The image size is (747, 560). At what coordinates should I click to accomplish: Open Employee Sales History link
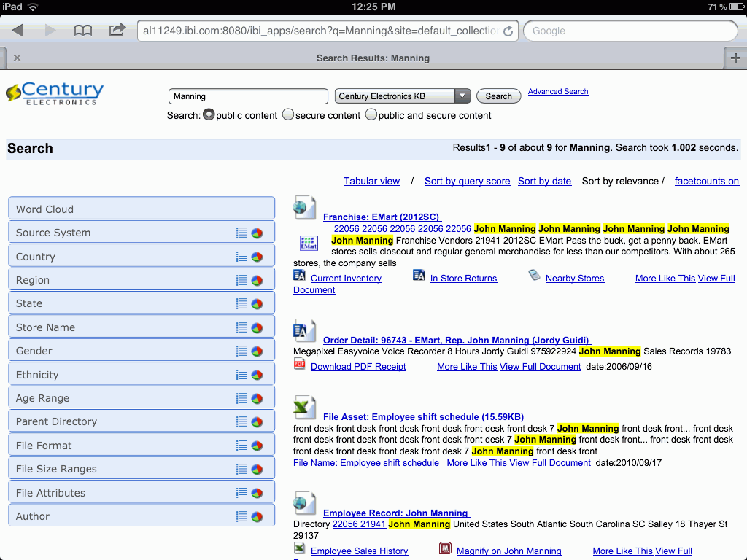click(359, 551)
